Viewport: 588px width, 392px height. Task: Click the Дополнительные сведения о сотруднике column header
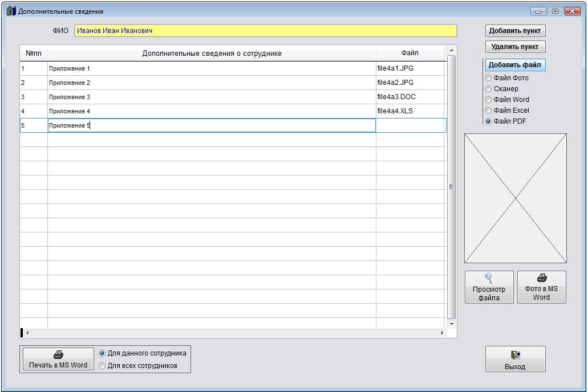212,53
